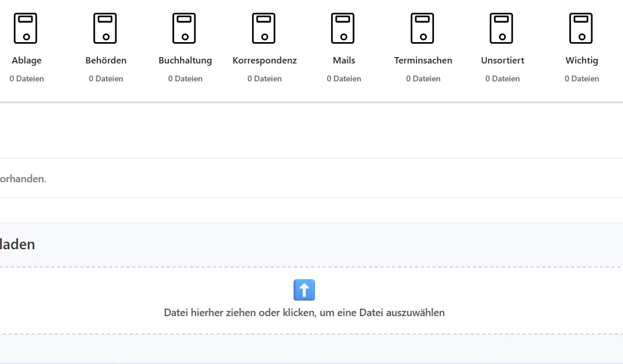This screenshot has width=623, height=364.
Task: Click '0 Dateien' under Unsortiert
Action: (x=502, y=78)
